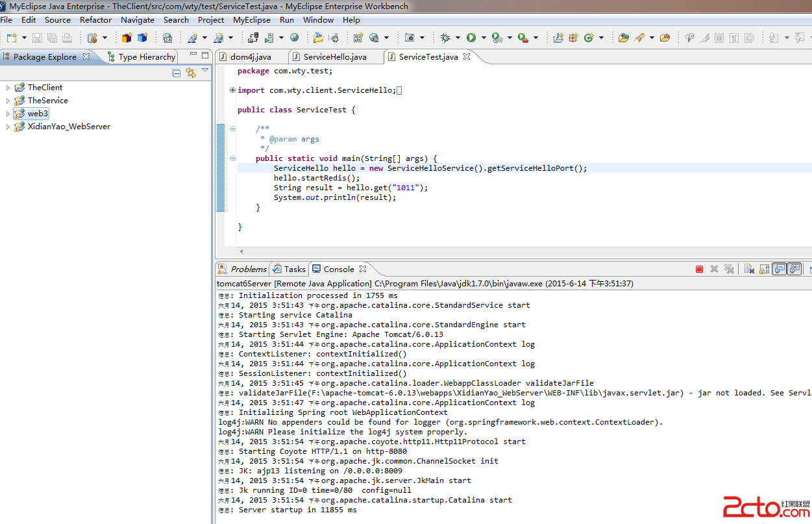812x524 pixels.
Task: Toggle Scroll Lock in the console
Action: click(764, 269)
